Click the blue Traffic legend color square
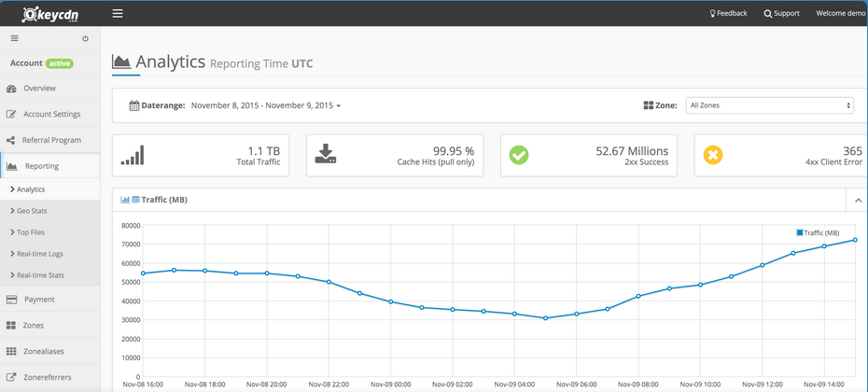Screen dimensions: 868x392 [800, 232]
